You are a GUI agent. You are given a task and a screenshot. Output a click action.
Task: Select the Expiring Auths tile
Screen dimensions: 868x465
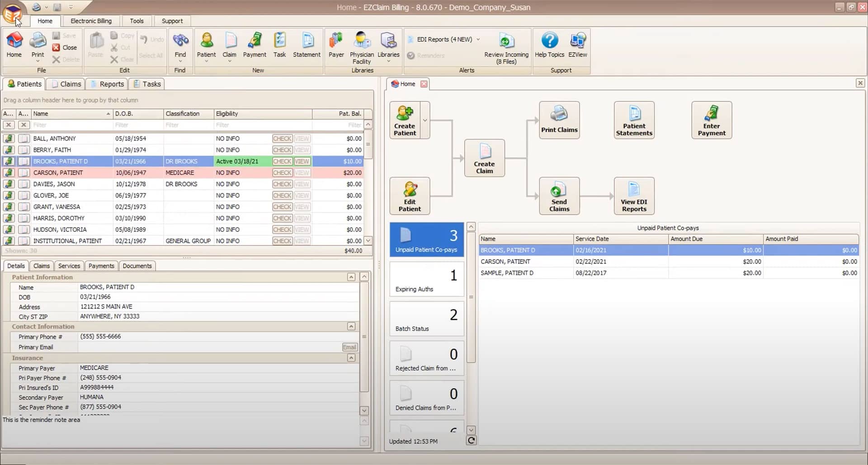(x=427, y=280)
